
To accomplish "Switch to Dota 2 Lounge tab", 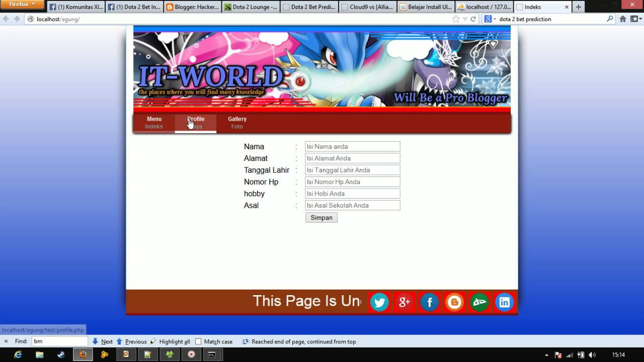I will [251, 7].
